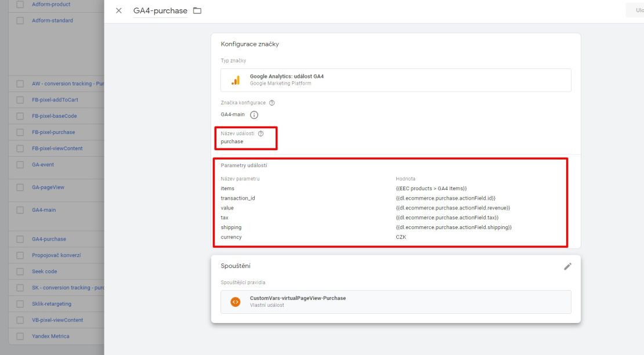Click the CZK currency value
Viewport: 644px width, 355px height.
coord(401,237)
